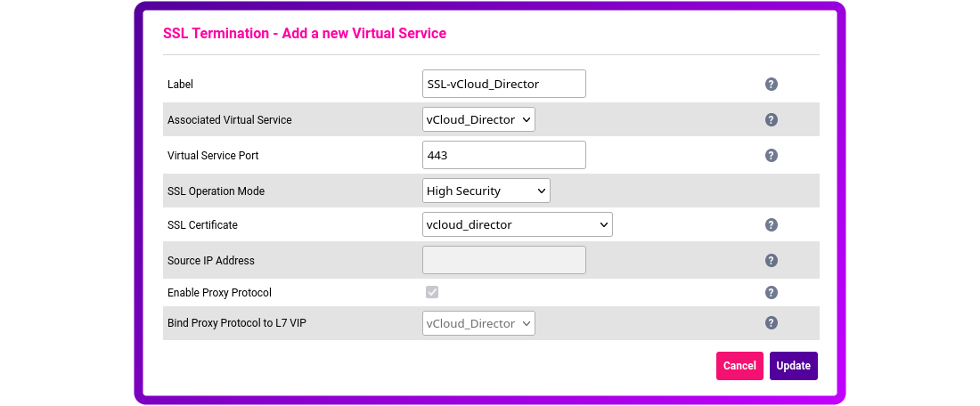
Task: Click into the Label text field
Action: pos(503,84)
